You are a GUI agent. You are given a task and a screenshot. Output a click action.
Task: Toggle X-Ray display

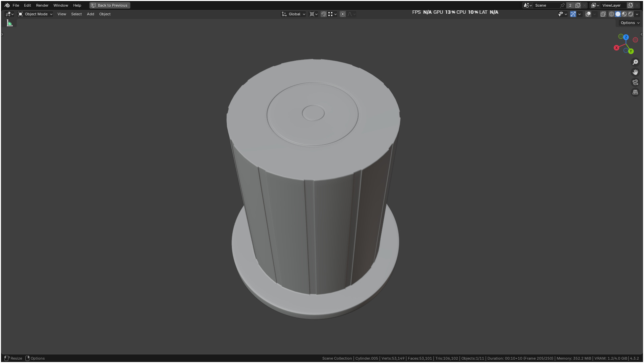tap(603, 14)
